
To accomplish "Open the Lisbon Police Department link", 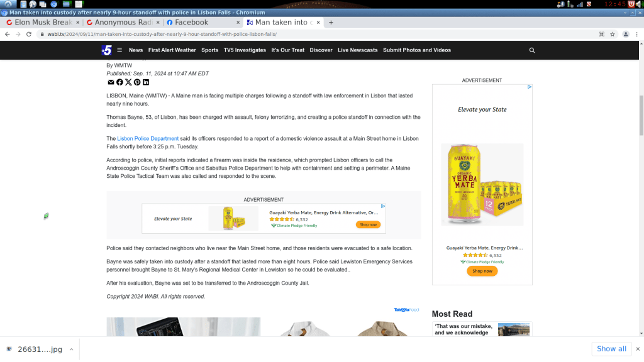I will (x=148, y=139).
